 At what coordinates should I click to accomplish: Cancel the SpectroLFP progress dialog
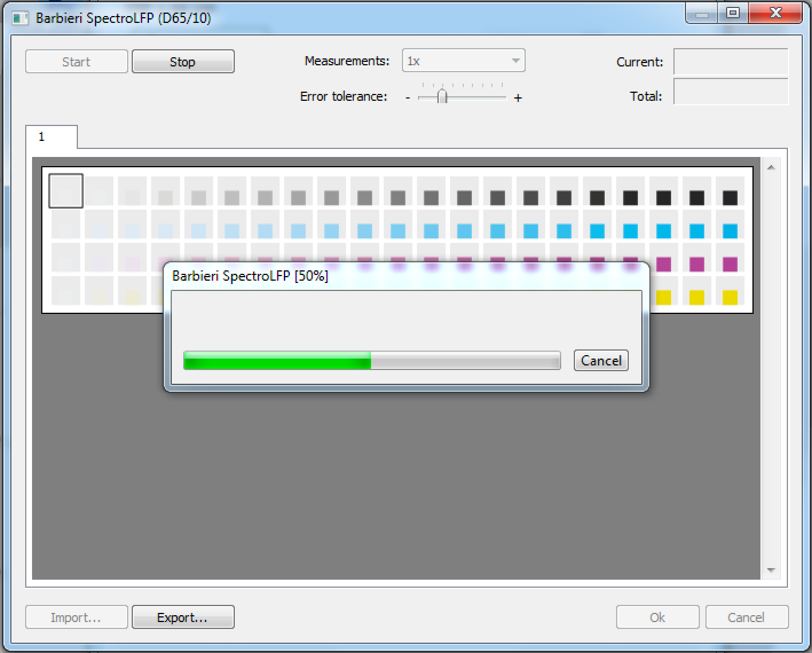click(601, 360)
